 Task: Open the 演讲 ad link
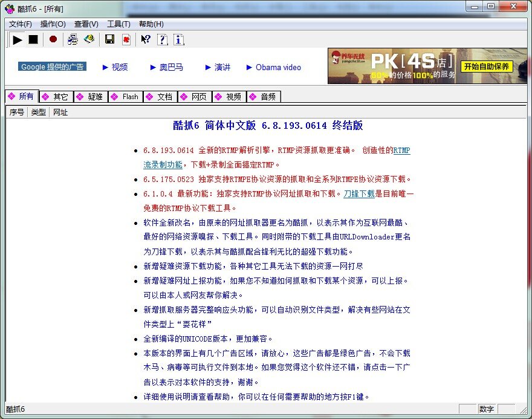(218, 67)
